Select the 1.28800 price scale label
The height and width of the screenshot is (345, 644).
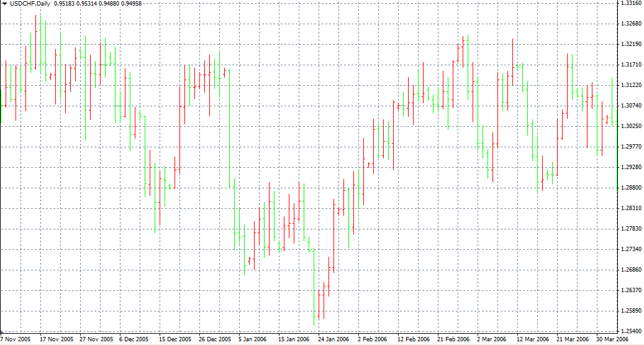(x=631, y=188)
